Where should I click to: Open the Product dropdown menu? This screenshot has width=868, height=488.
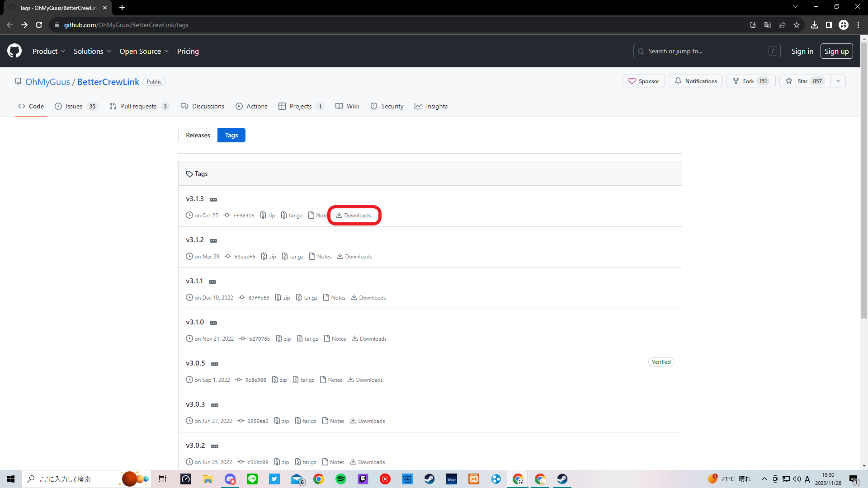pyautogui.click(x=49, y=51)
